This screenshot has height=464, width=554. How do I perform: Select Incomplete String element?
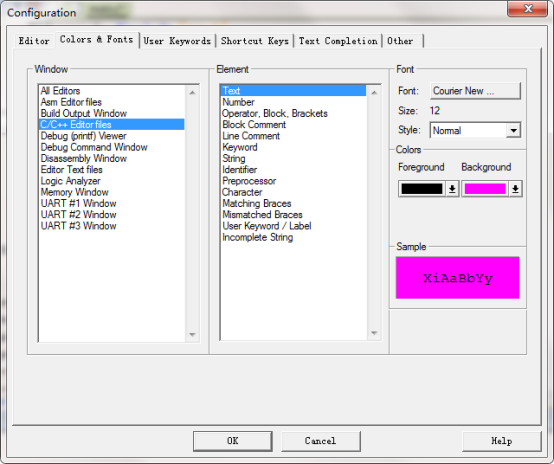[294, 237]
